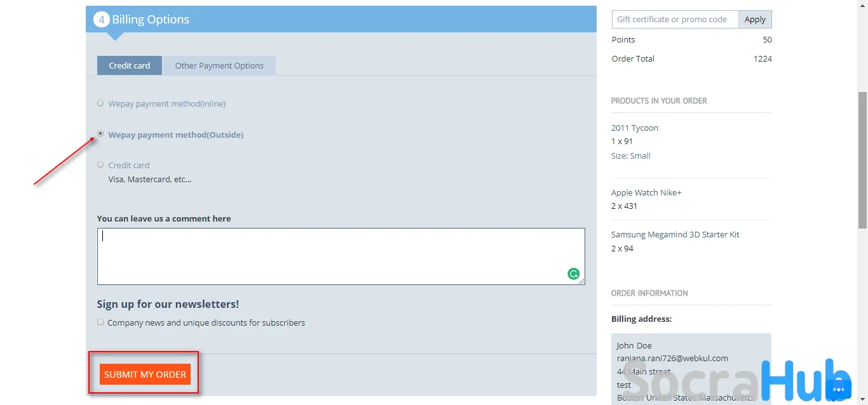Click the '2 x 431' quantity text

click(624, 206)
